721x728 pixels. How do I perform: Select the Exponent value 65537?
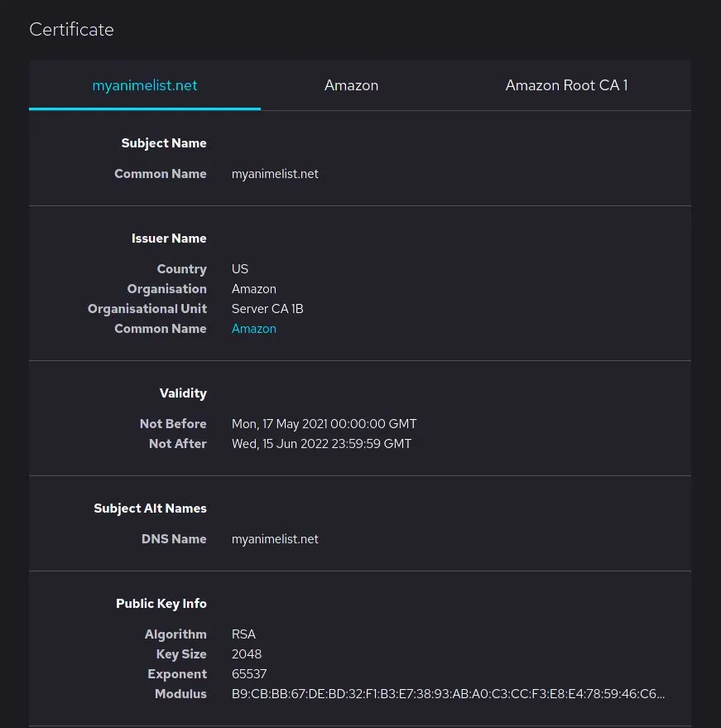[x=249, y=674]
